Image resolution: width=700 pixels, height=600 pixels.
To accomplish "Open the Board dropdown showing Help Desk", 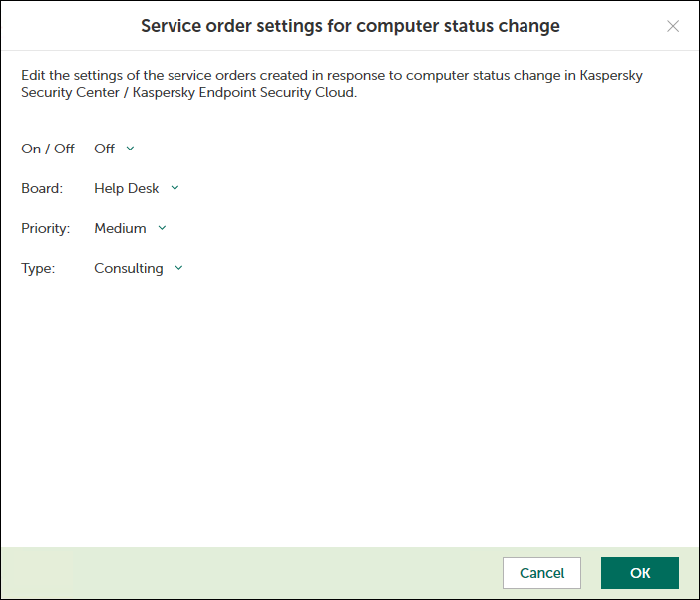I will tap(127, 188).
